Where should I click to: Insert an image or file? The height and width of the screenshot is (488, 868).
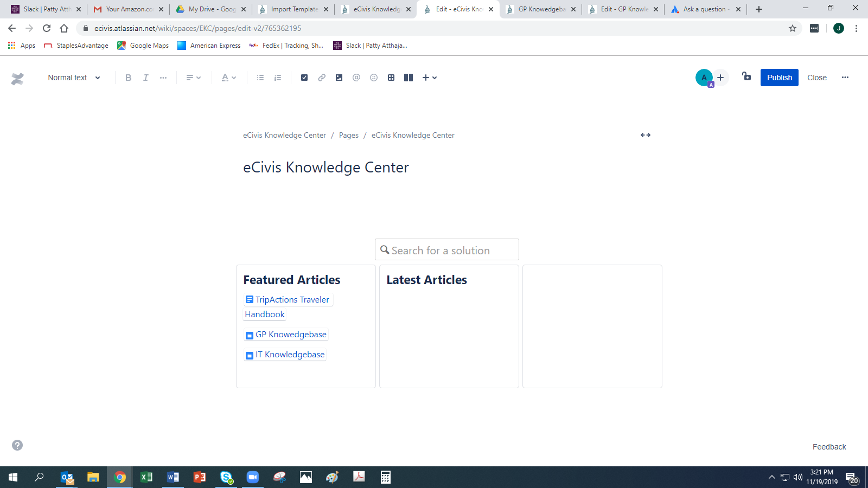tap(339, 78)
